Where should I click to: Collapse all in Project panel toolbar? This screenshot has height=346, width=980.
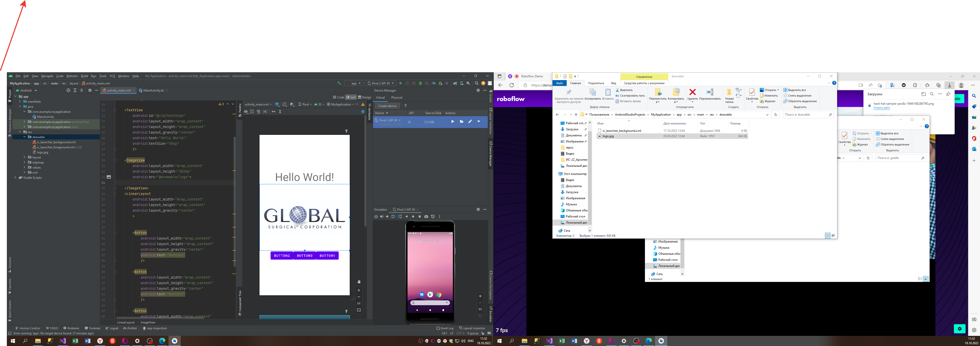pos(81,90)
